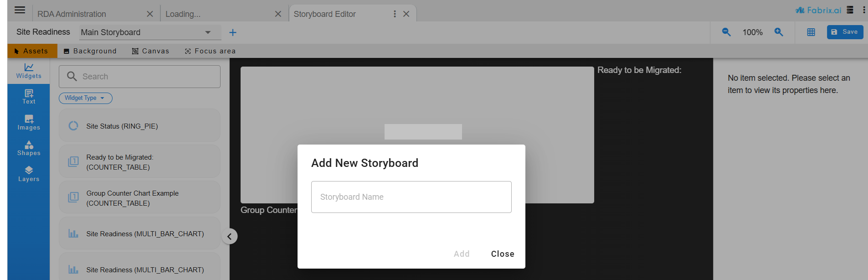Screen dimensions: 868x280
Task: Click the Close button in dialog
Action: pyautogui.click(x=502, y=254)
